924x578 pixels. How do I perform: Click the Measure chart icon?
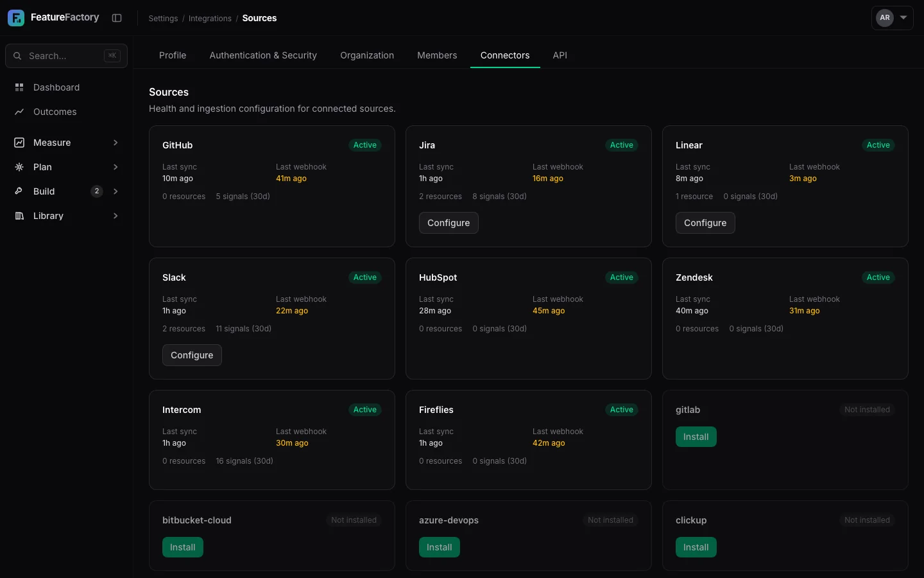(x=19, y=143)
